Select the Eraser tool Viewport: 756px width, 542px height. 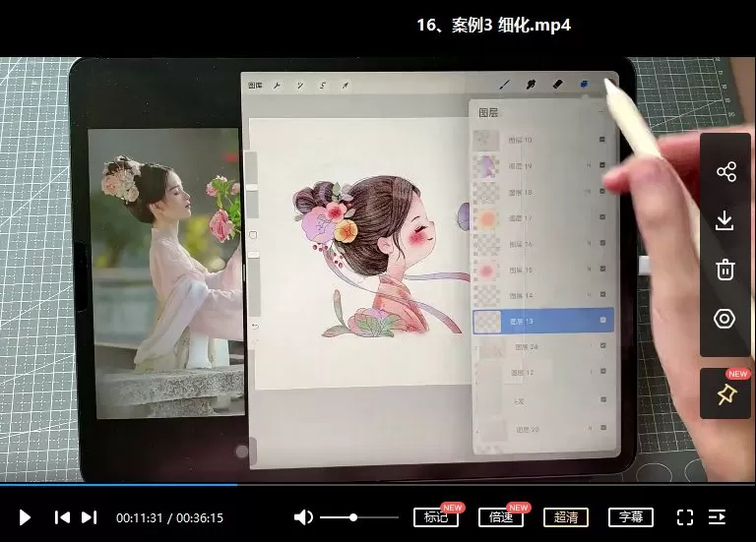(557, 85)
